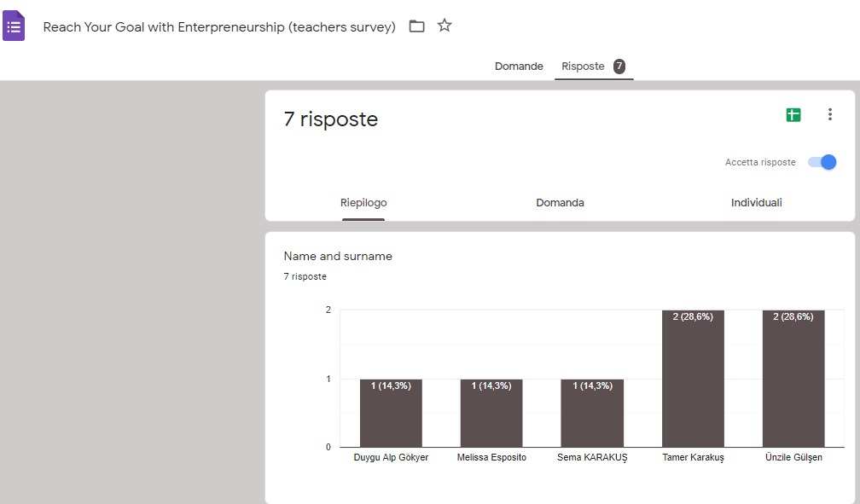The image size is (860, 504).
Task: Click the Google Forms home icon
Action: pyautogui.click(x=14, y=26)
